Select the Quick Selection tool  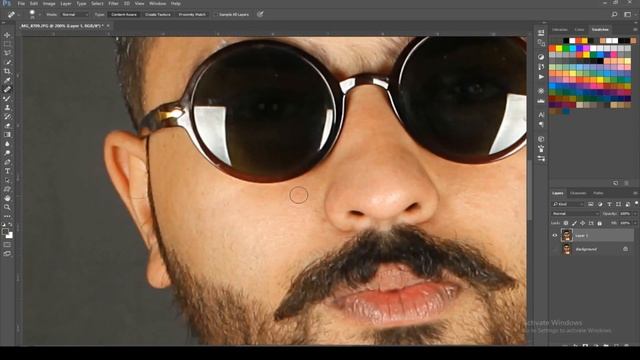7,62
